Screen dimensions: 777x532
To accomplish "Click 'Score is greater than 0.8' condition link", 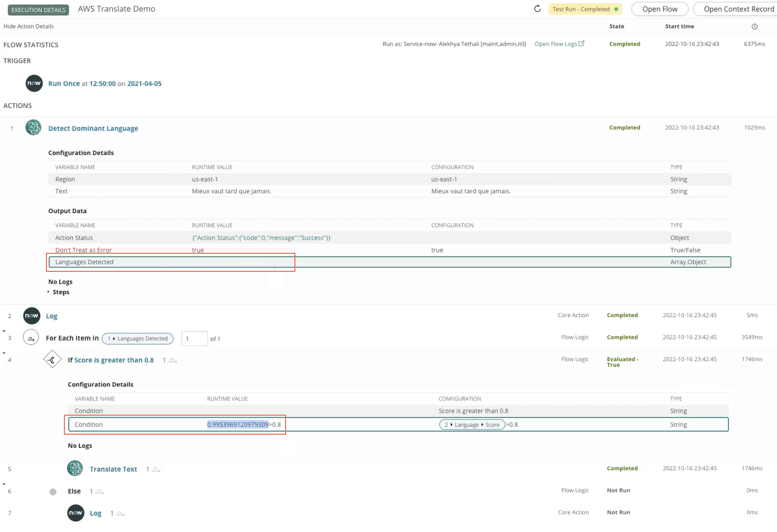I will pos(114,360).
